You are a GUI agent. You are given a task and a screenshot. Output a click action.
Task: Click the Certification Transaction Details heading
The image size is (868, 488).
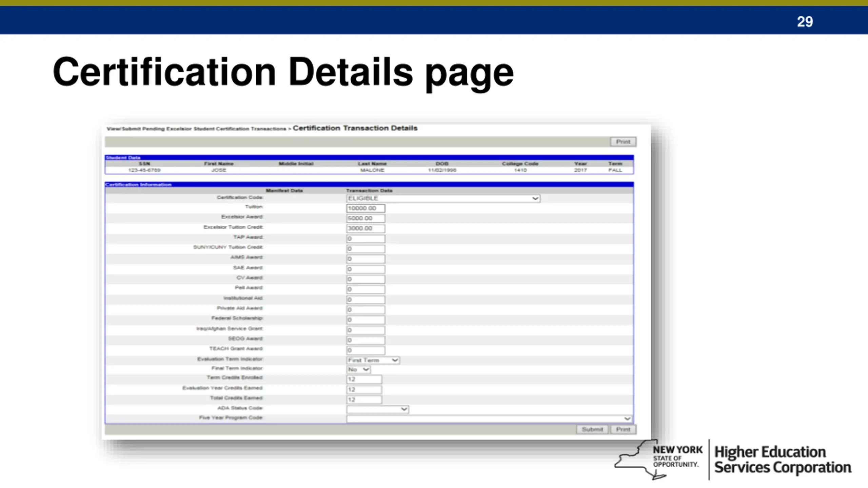point(355,128)
